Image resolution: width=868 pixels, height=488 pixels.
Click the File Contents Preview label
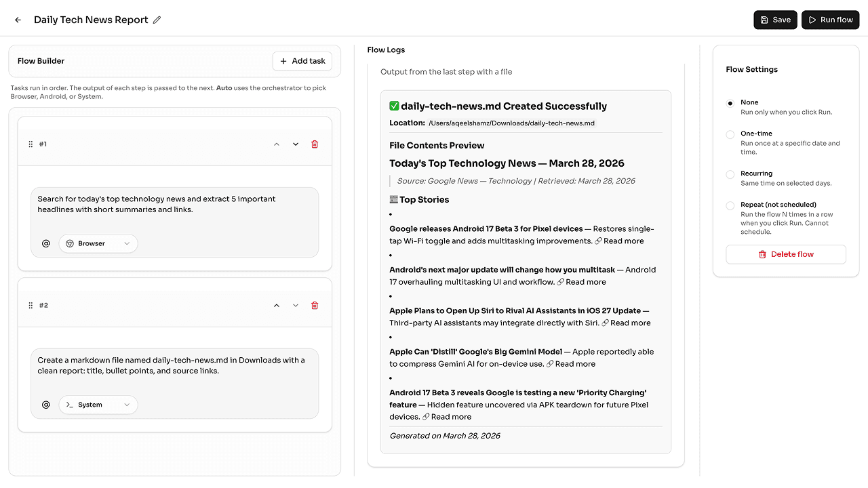(437, 146)
